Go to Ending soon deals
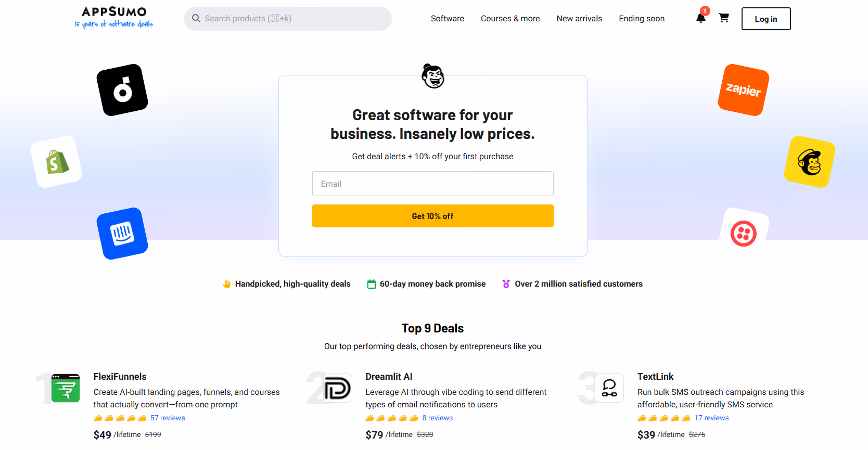The height and width of the screenshot is (450, 868). coord(642,19)
